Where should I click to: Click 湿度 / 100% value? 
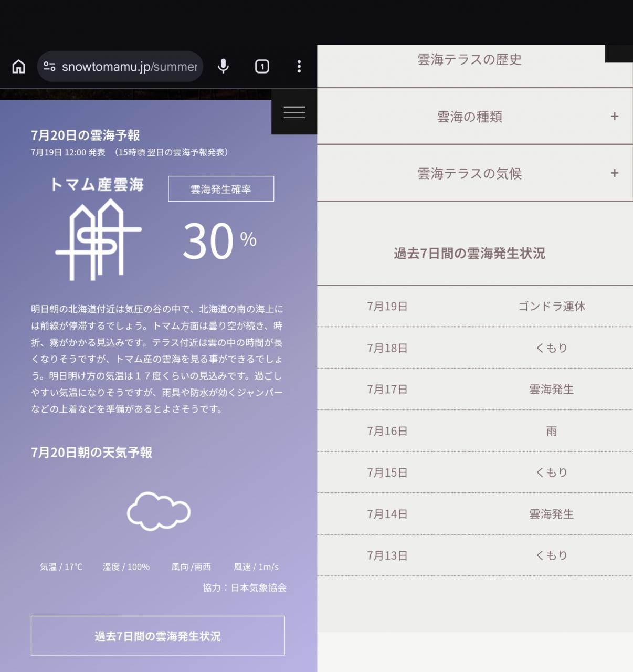coord(126,567)
